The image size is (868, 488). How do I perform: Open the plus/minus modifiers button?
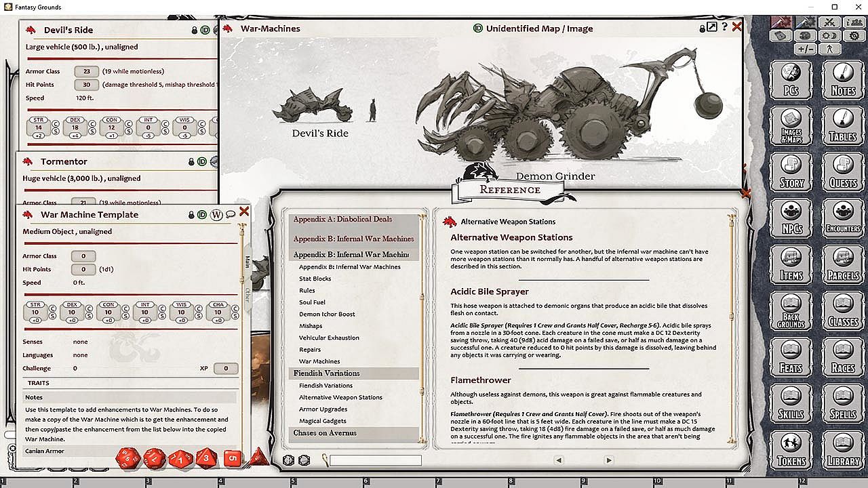(x=806, y=49)
